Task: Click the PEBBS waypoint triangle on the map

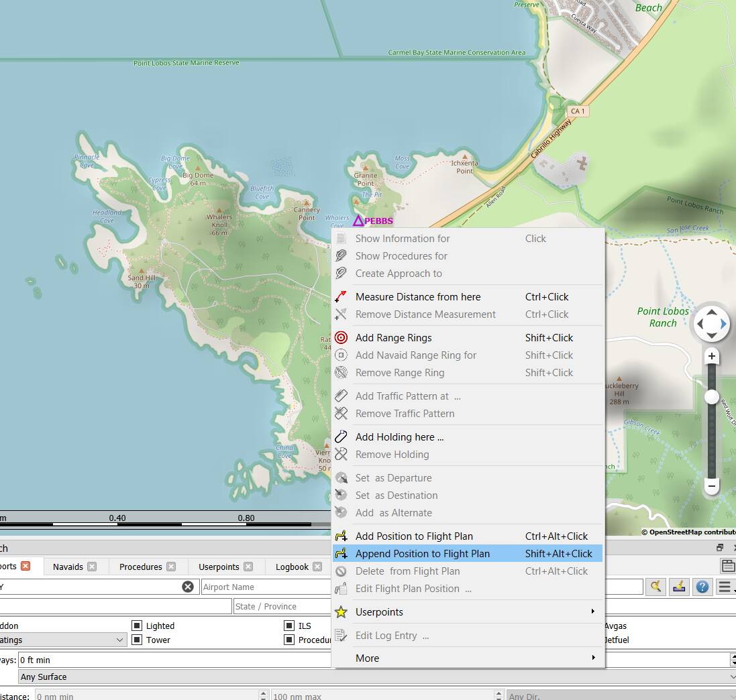Action: coord(359,221)
